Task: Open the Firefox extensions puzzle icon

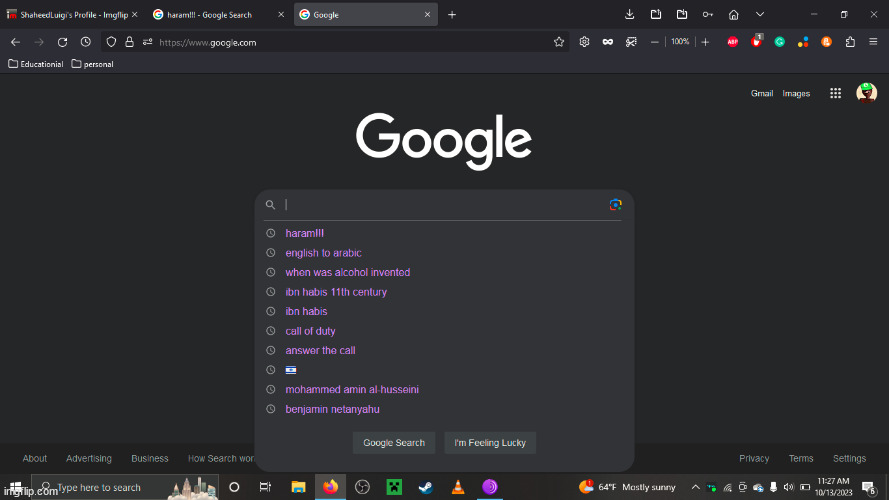Action: coord(850,42)
